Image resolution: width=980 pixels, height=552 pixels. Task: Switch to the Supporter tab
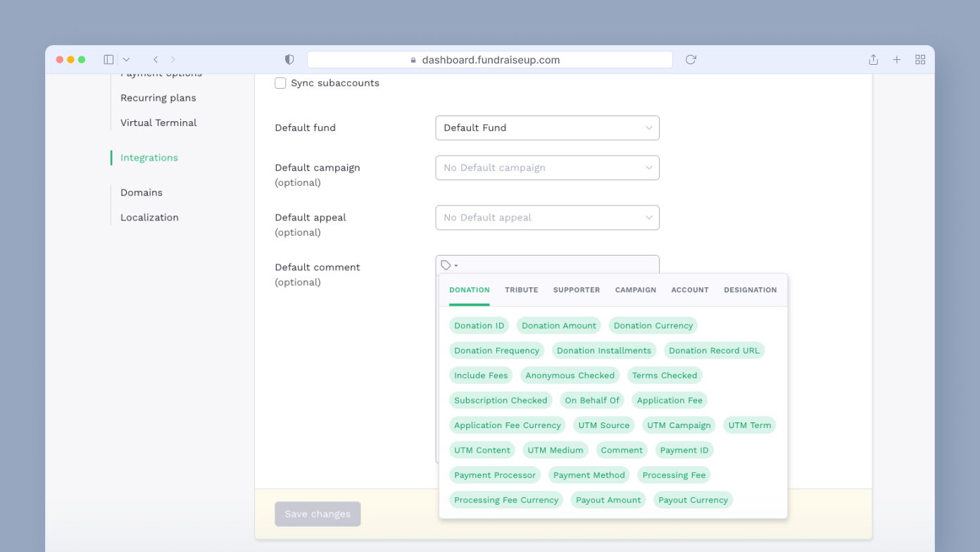coord(577,290)
